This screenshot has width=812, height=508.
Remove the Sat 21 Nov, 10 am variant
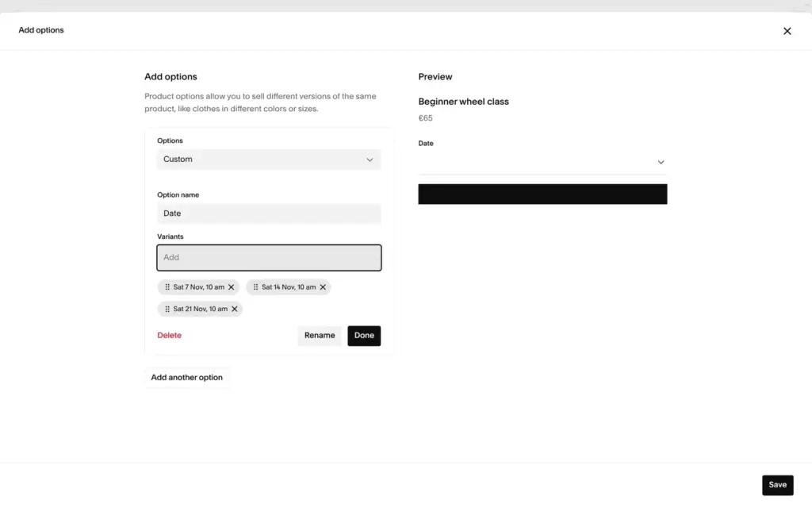(x=235, y=309)
